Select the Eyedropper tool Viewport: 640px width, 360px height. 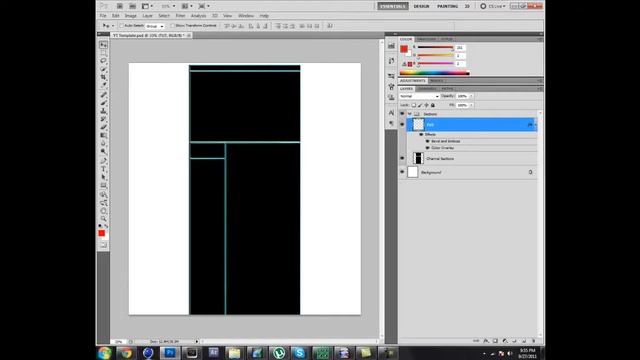pyautogui.click(x=103, y=85)
